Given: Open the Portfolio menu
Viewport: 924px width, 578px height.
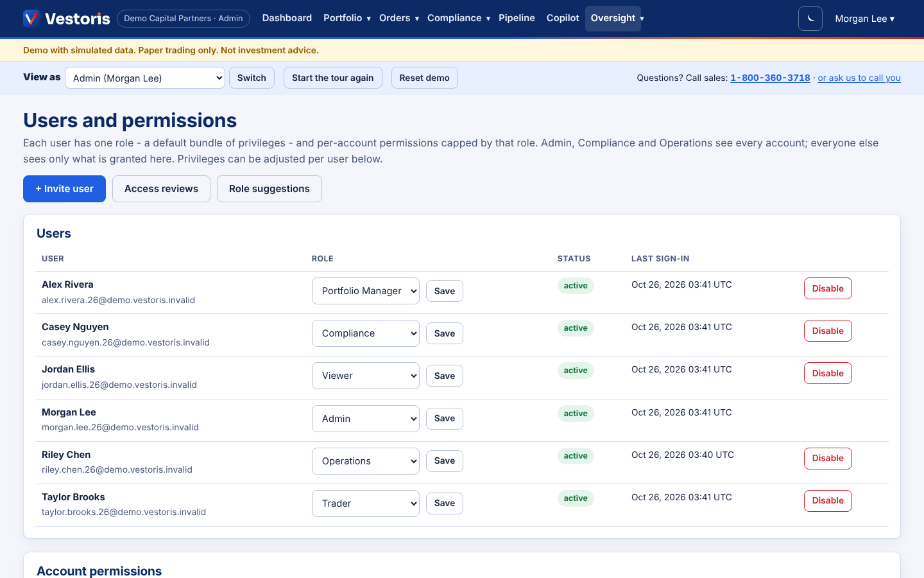Looking at the screenshot, I should [347, 18].
